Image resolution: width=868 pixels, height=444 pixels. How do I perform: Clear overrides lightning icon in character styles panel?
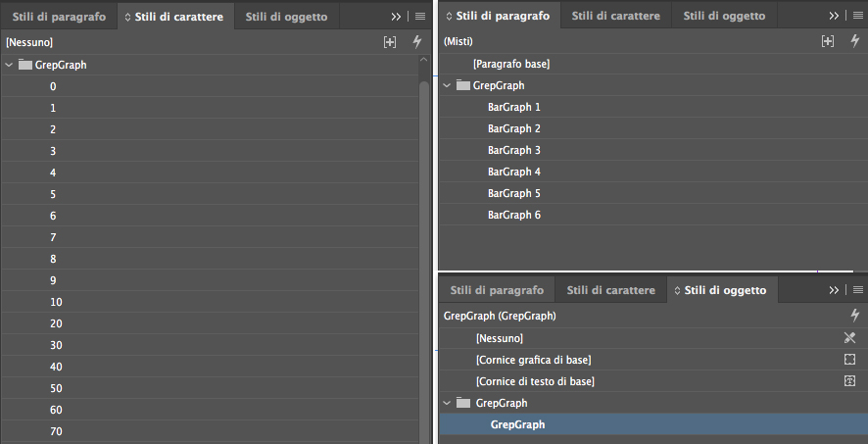(417, 42)
